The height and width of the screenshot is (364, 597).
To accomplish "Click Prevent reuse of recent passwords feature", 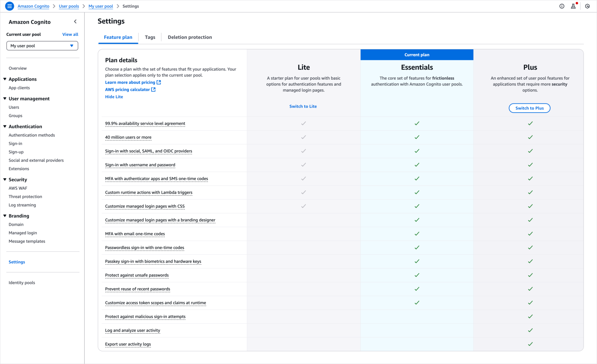I will tap(138, 289).
